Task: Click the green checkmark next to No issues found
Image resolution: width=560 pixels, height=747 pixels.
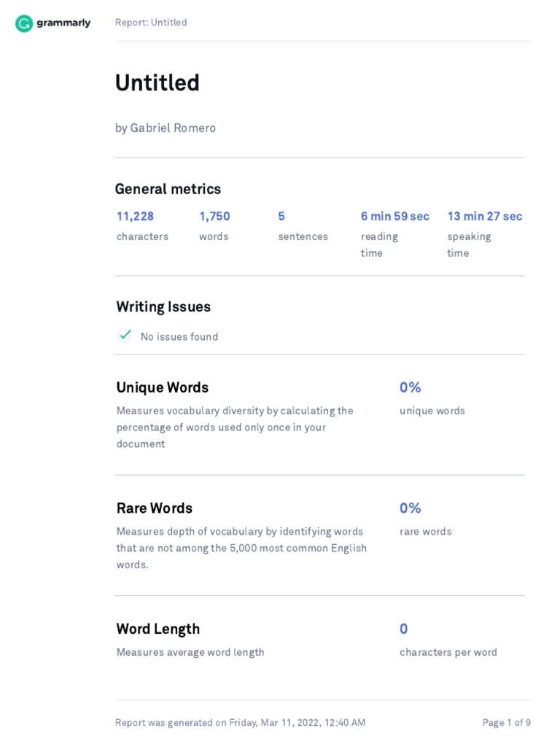Action: tap(125, 335)
